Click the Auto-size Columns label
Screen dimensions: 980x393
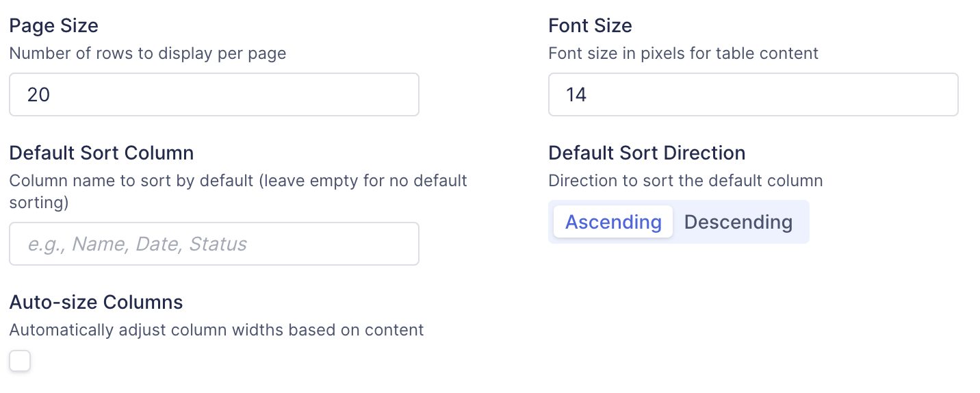coord(96,302)
